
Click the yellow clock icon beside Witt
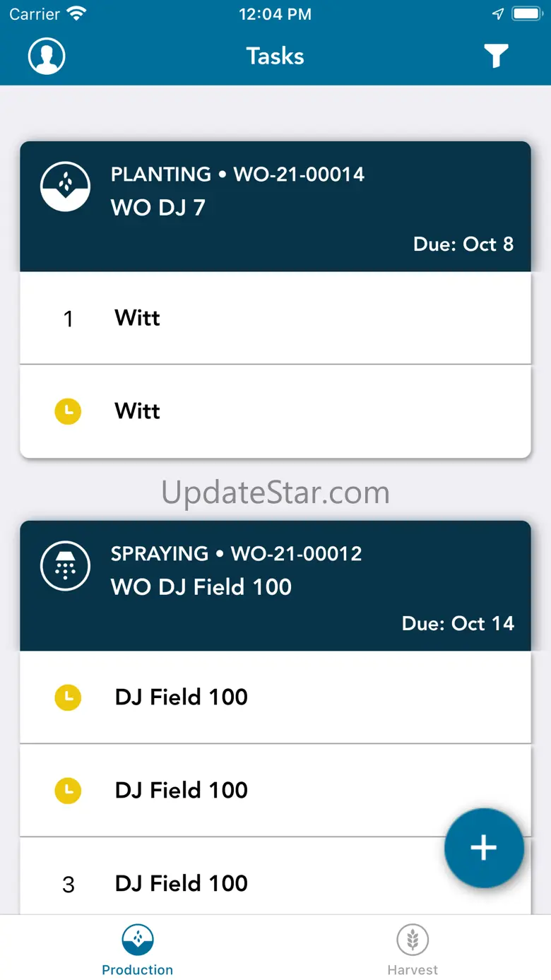(x=68, y=411)
